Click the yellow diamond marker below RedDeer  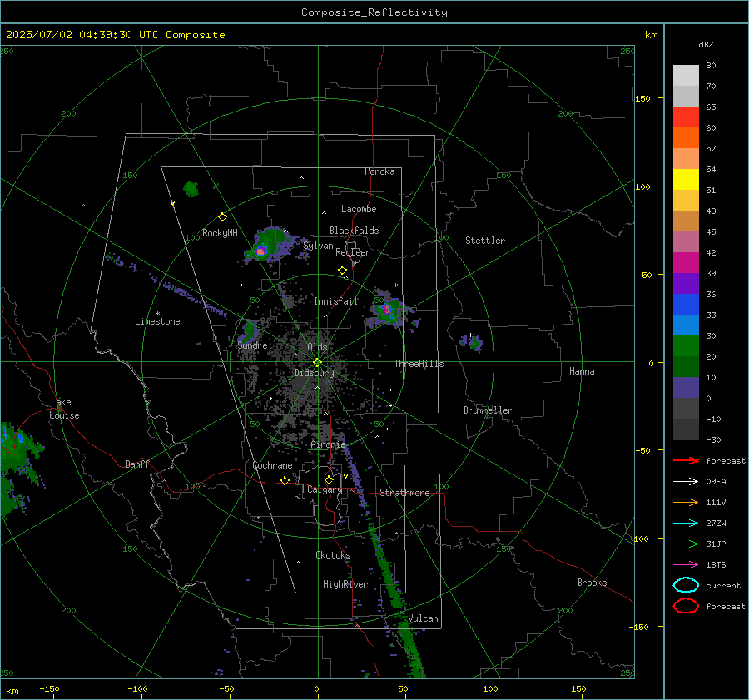[x=342, y=271]
